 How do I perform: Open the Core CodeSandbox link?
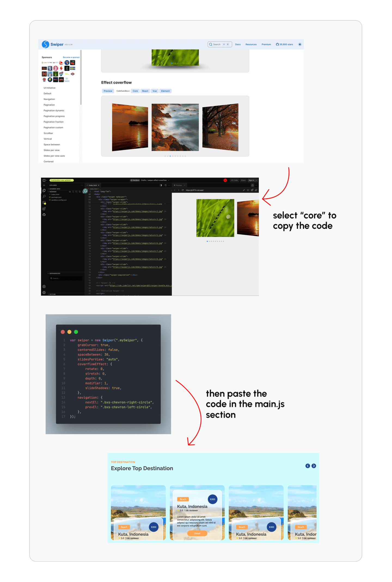point(135,91)
